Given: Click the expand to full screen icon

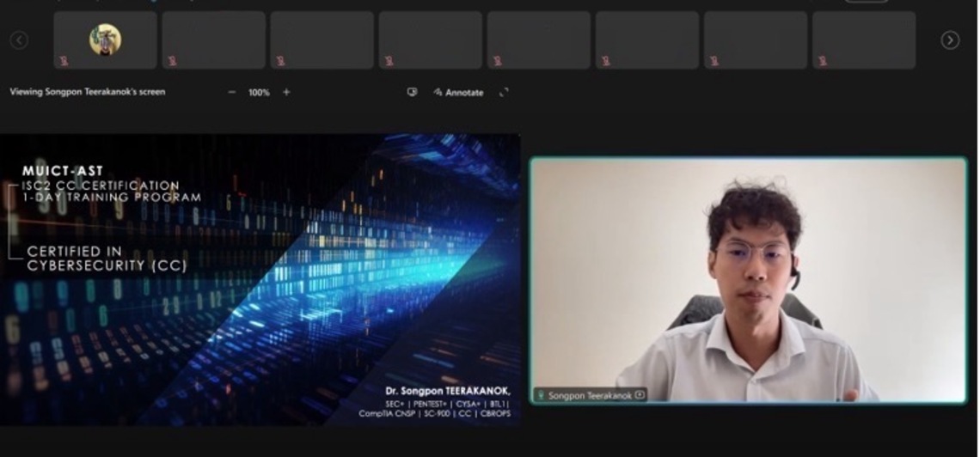Looking at the screenshot, I should coord(504,92).
